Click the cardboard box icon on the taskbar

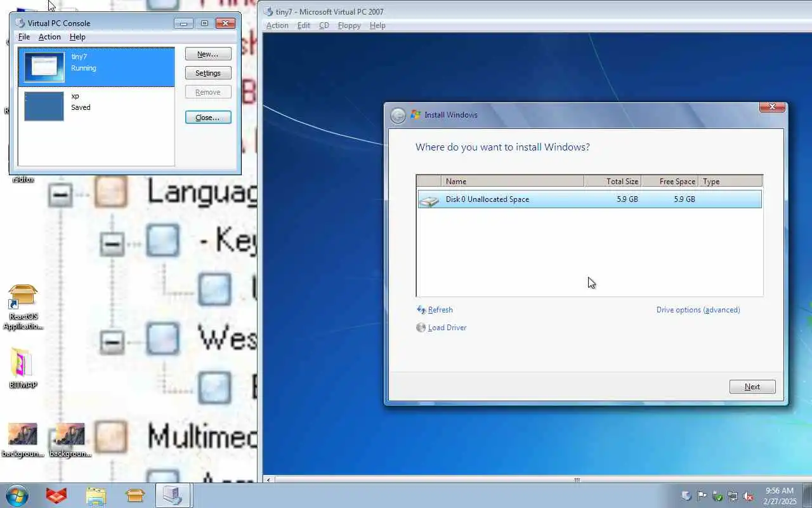pos(135,495)
